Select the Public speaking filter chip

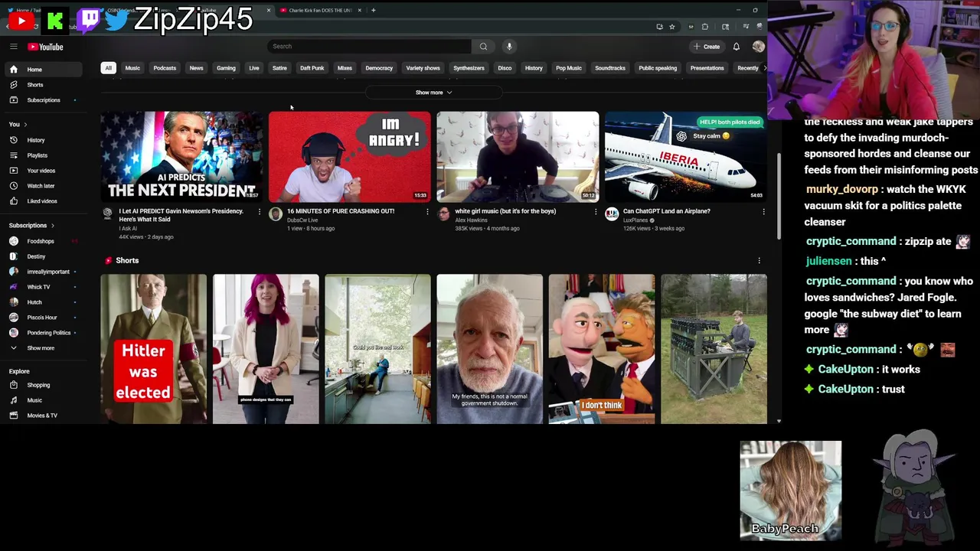(x=658, y=68)
